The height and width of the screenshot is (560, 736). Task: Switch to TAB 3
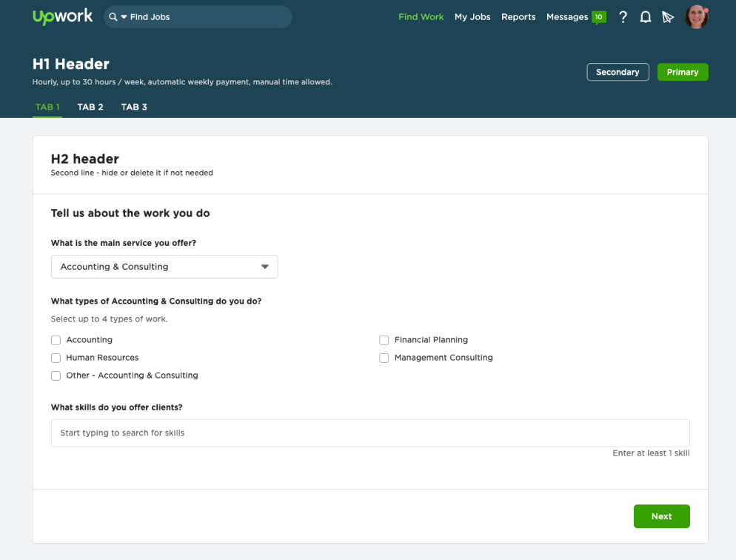click(x=134, y=107)
